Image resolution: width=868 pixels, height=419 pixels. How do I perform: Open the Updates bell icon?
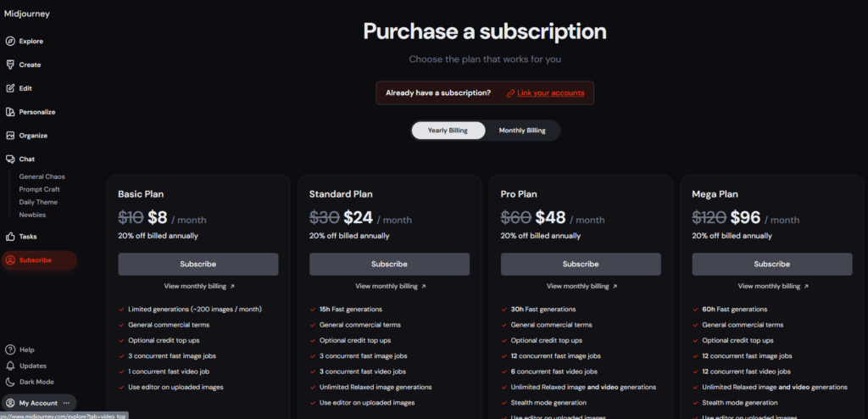coord(10,366)
